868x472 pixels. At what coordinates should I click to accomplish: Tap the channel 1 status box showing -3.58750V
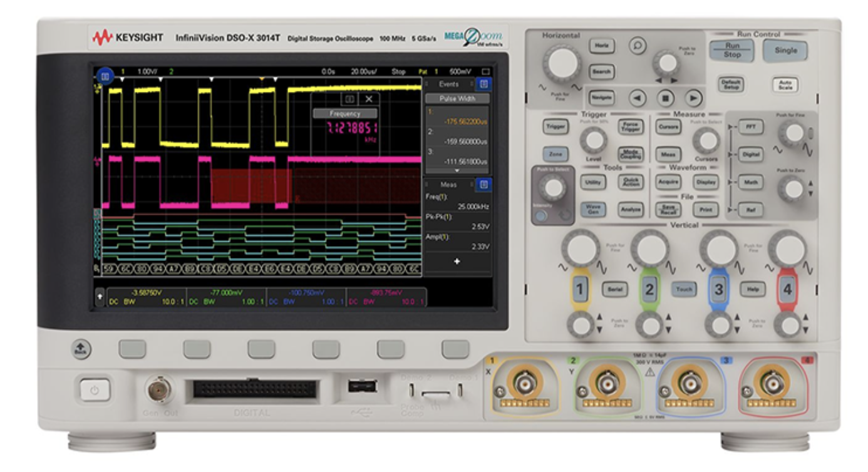147,296
